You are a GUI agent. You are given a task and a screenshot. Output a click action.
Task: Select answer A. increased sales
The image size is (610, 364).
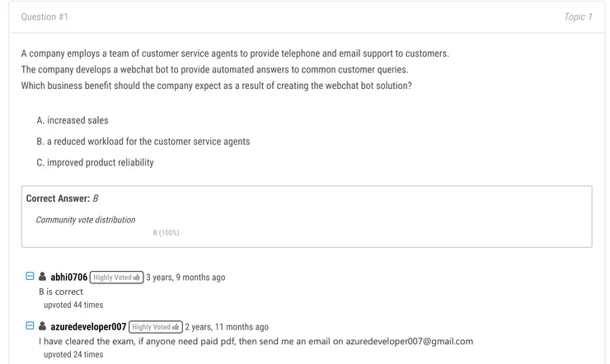pyautogui.click(x=73, y=120)
